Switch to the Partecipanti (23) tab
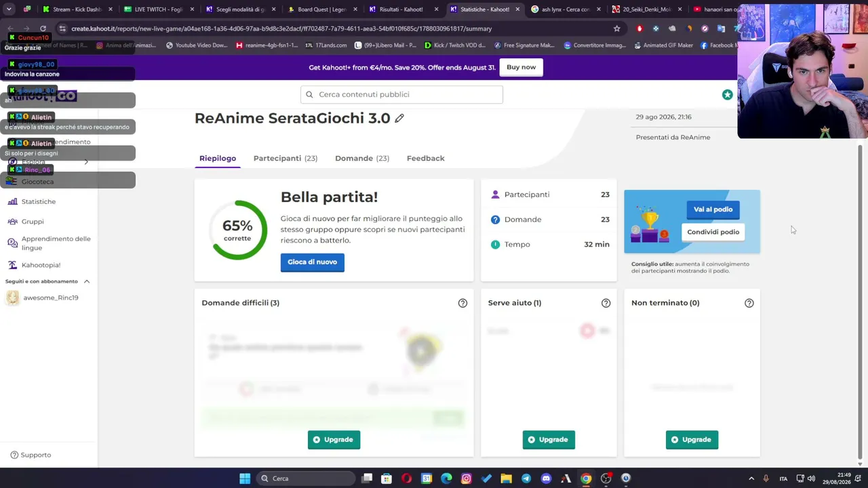Image resolution: width=868 pixels, height=488 pixels. pos(285,159)
